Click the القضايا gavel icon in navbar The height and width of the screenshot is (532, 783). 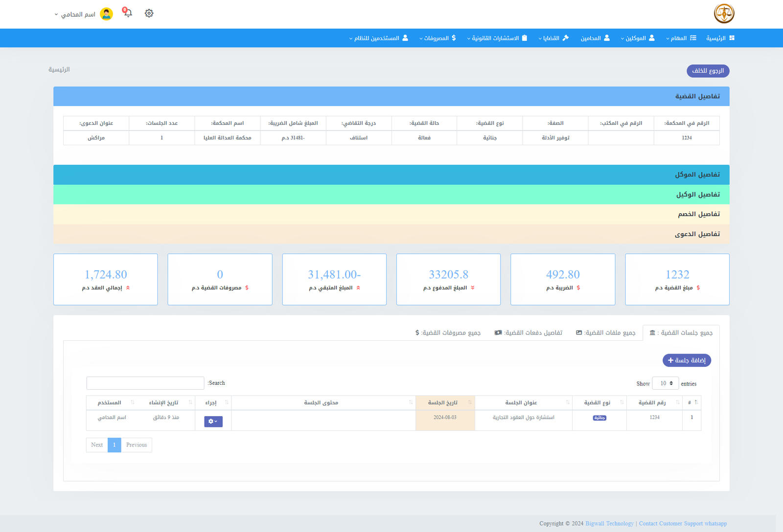(x=566, y=38)
